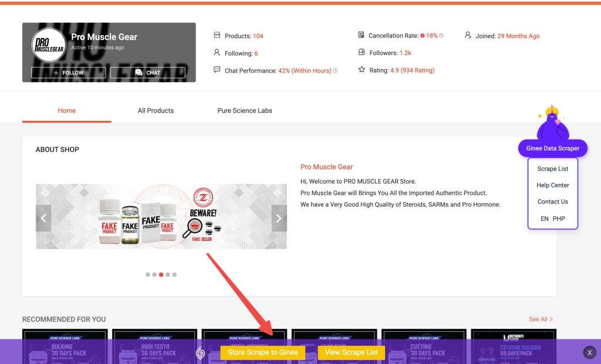Image resolution: width=601 pixels, height=364 pixels.
Task: Open View Scrape List button
Action: [x=351, y=352]
